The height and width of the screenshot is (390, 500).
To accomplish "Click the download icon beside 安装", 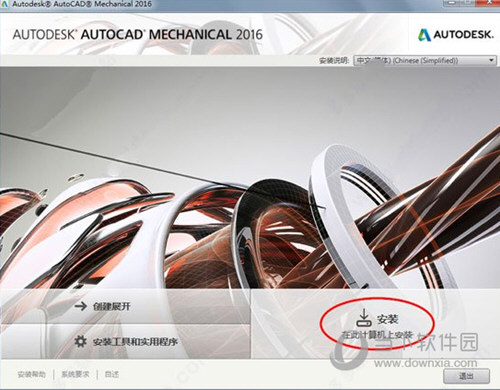I will pyautogui.click(x=364, y=318).
